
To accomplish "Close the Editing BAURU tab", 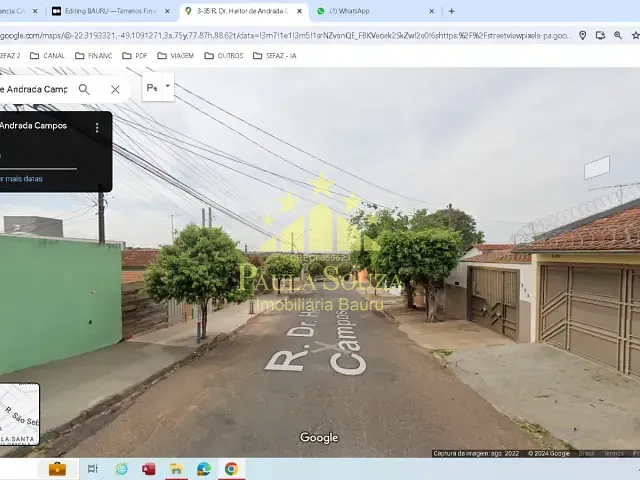I will click(x=167, y=11).
